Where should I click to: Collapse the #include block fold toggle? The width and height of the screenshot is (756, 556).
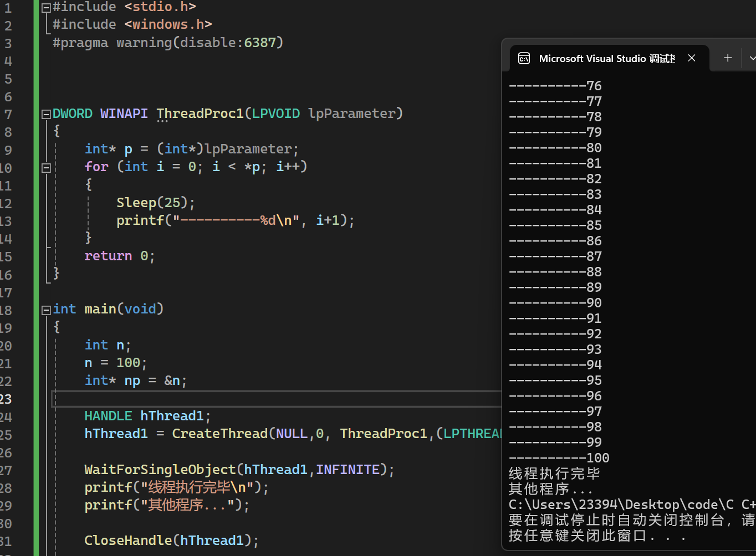(x=47, y=7)
